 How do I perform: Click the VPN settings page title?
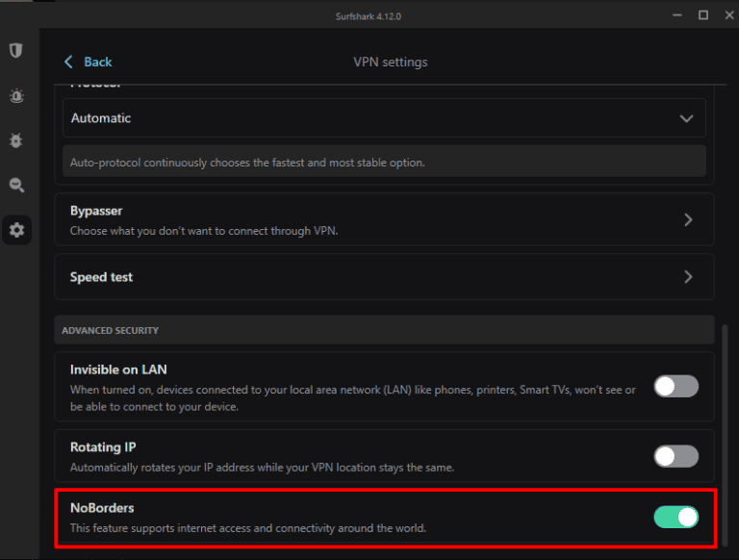391,62
